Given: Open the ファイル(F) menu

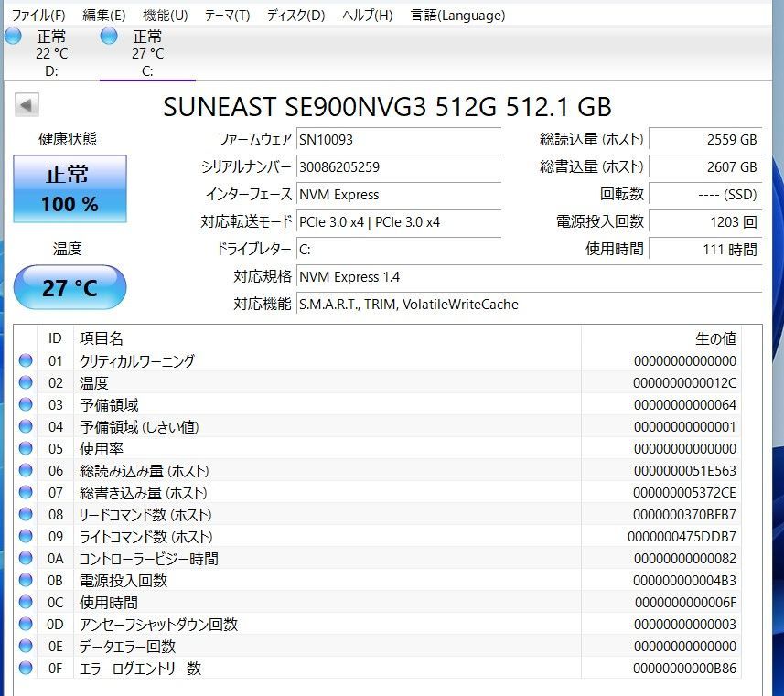Looking at the screenshot, I should 38,16.
